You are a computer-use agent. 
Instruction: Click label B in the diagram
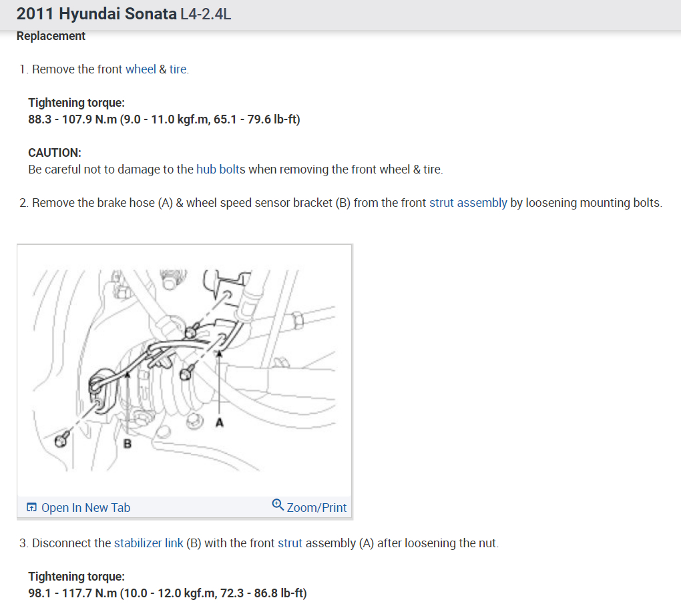(128, 444)
